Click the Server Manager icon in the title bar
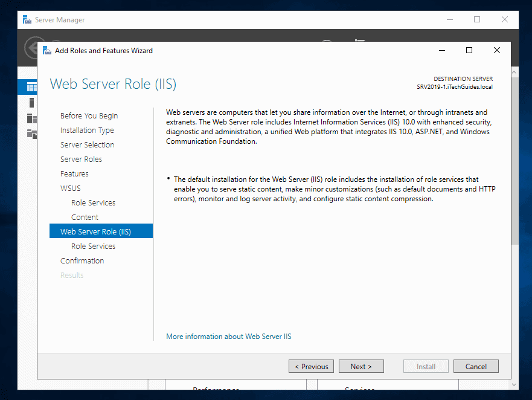 tap(27, 19)
